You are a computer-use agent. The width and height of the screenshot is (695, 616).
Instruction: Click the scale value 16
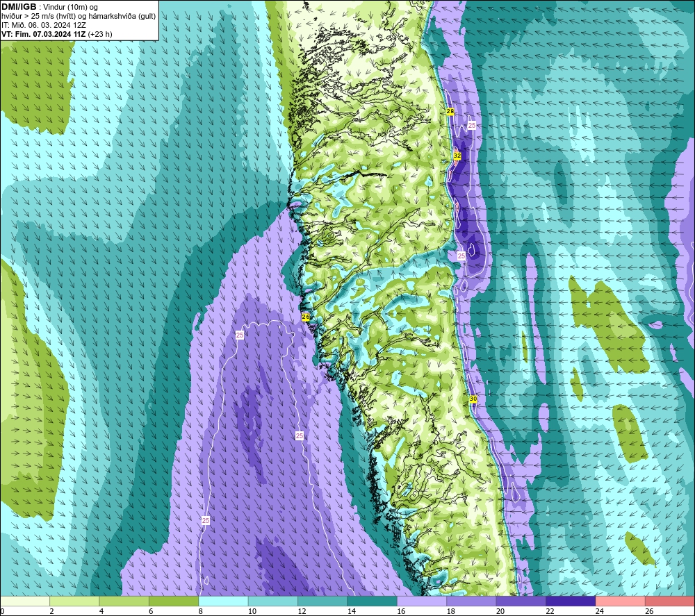pyautogui.click(x=401, y=611)
